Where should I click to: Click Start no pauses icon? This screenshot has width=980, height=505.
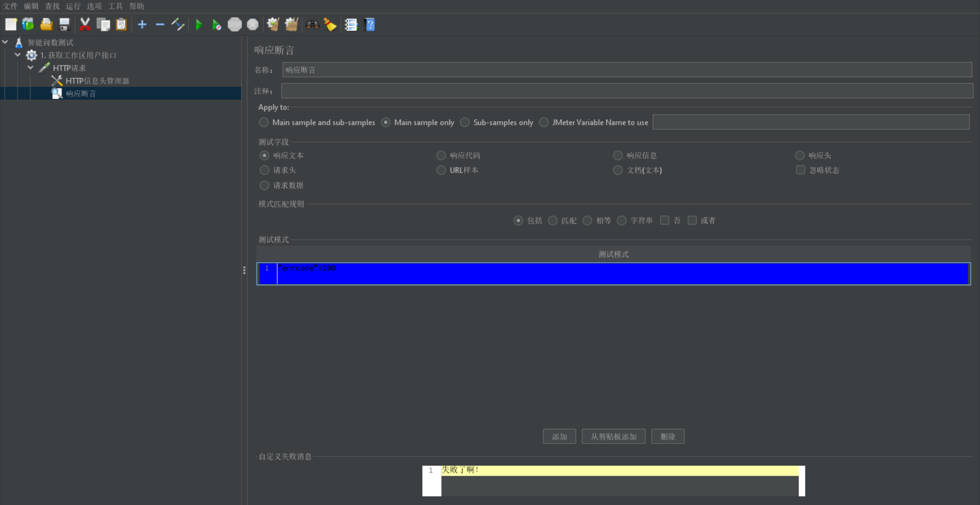pos(216,25)
